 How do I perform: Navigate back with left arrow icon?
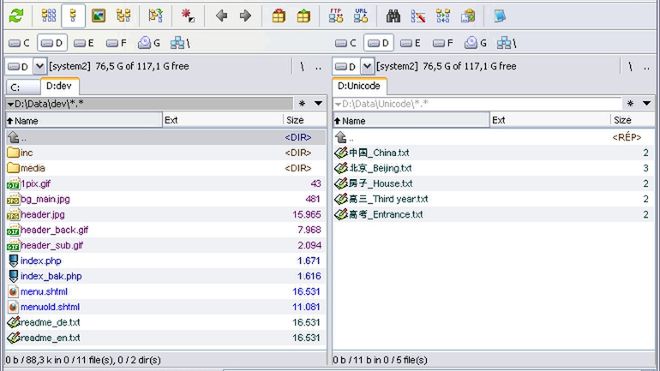click(x=221, y=16)
